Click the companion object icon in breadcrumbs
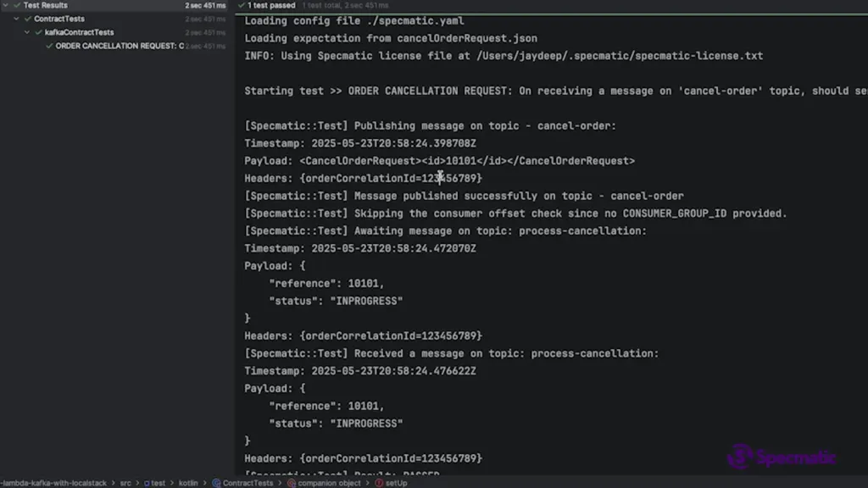Screen dimensions: 868x488 point(292,483)
